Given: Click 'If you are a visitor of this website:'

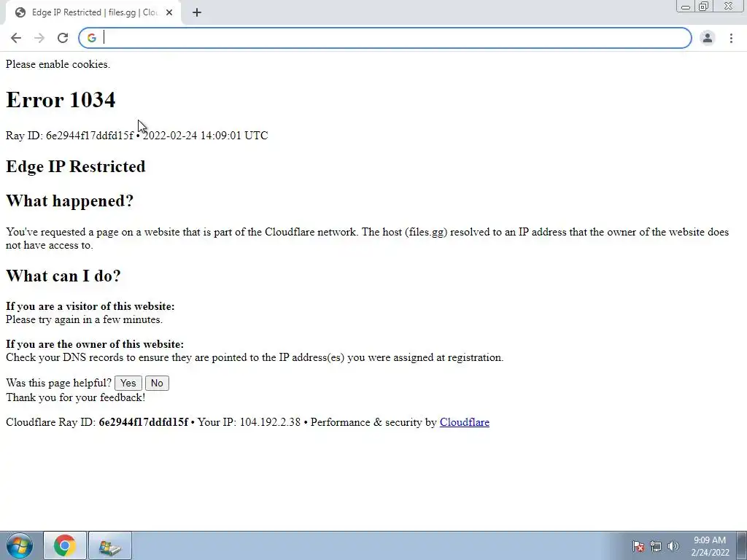Looking at the screenshot, I should (x=90, y=306).
